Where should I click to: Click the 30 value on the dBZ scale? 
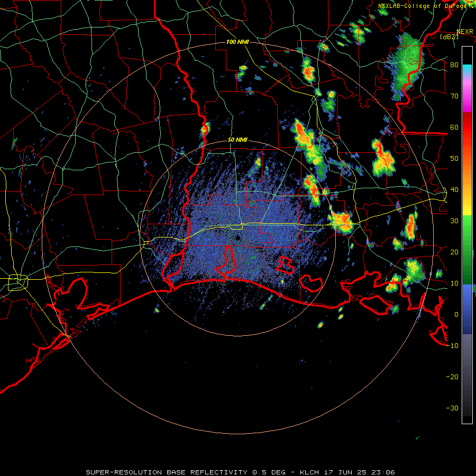pos(454,221)
